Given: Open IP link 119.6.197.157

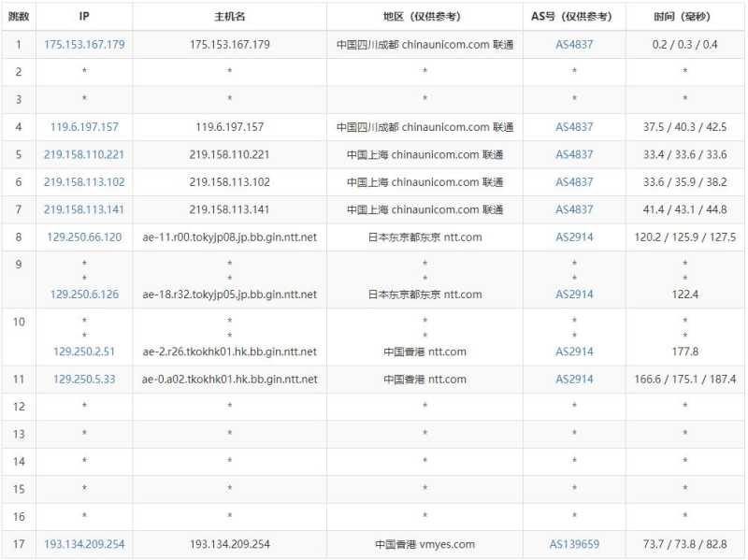Looking at the screenshot, I should coord(84,127).
